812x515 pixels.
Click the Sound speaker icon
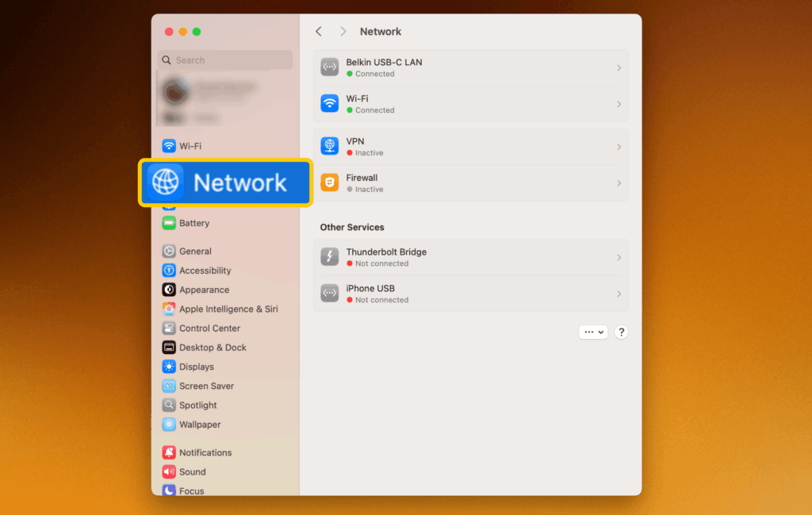click(167, 471)
